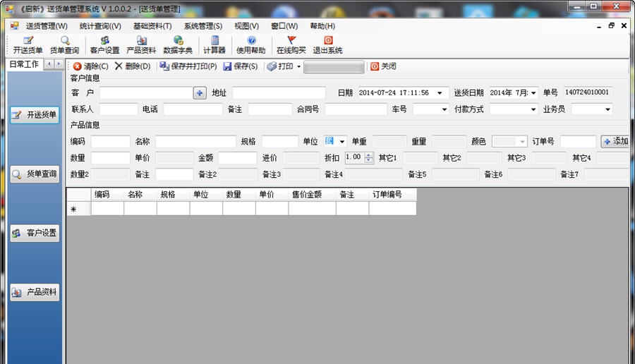Click the 订单编号 column header
Screen dimensions: 635x364
point(392,195)
